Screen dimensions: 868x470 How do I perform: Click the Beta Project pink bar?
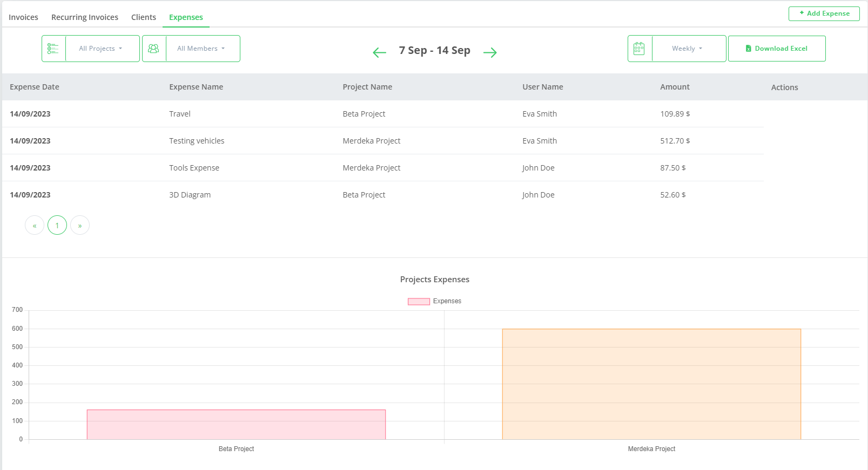click(236, 424)
